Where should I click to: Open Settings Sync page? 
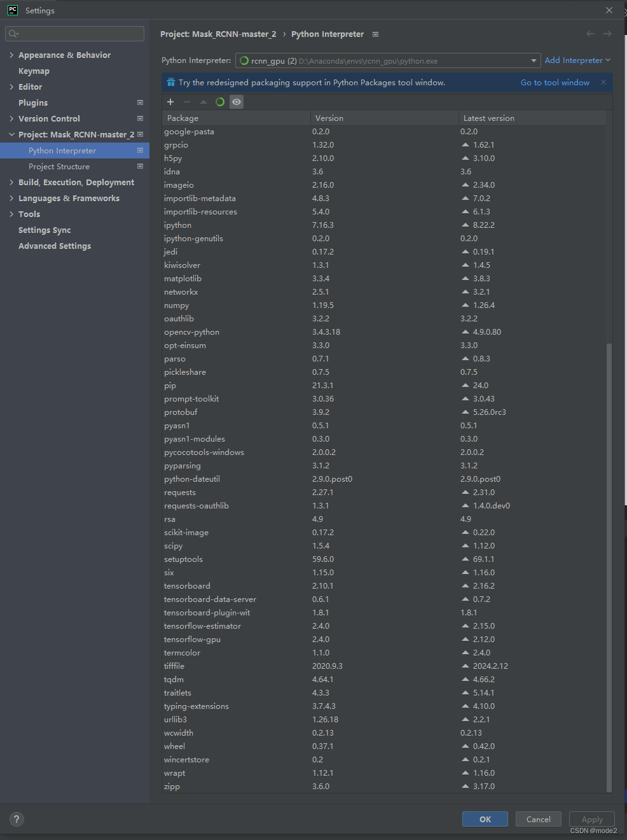(45, 230)
